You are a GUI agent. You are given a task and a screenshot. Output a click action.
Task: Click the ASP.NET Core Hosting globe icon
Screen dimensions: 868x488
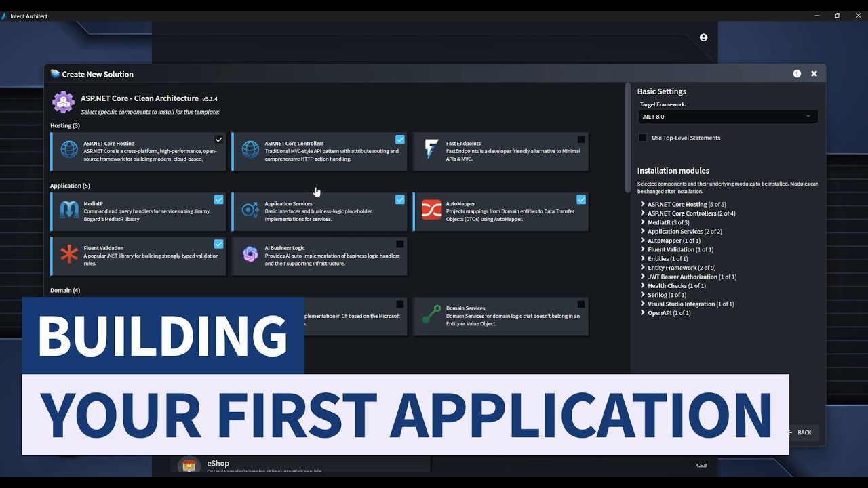coord(69,150)
